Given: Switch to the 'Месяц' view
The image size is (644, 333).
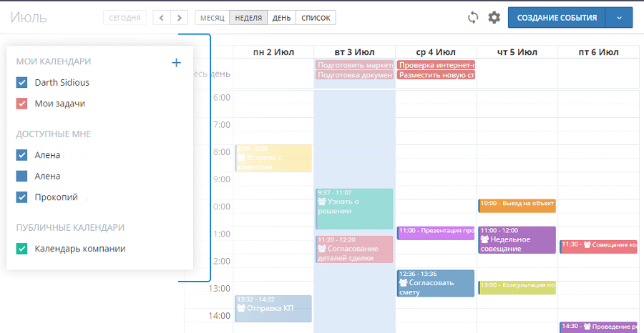Looking at the screenshot, I should (212, 18).
